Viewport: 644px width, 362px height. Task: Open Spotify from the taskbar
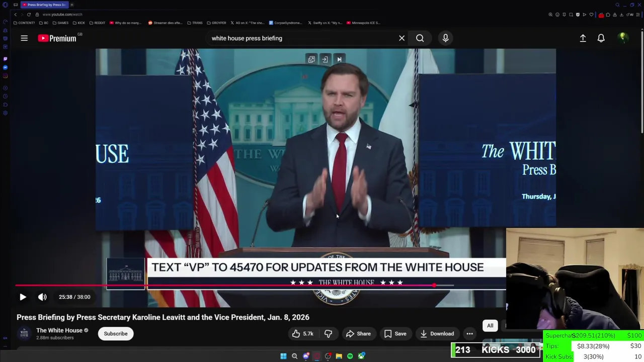tap(350, 356)
